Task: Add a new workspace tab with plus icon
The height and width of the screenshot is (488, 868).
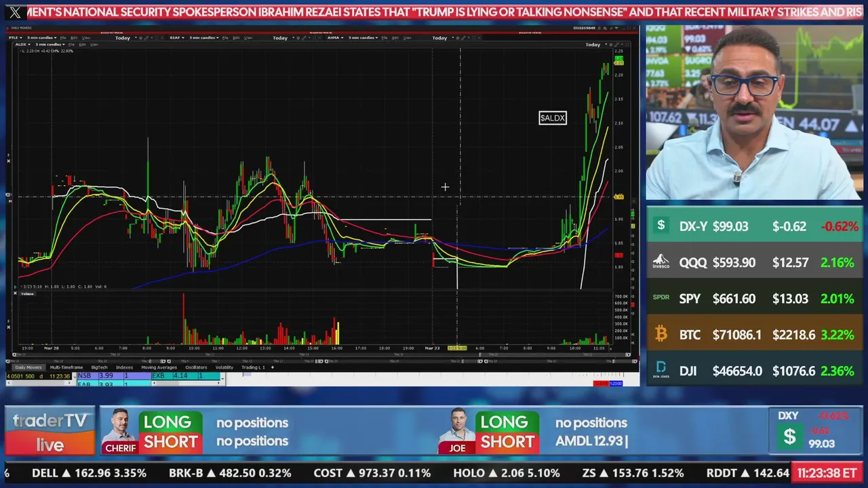Action: pyautogui.click(x=273, y=367)
